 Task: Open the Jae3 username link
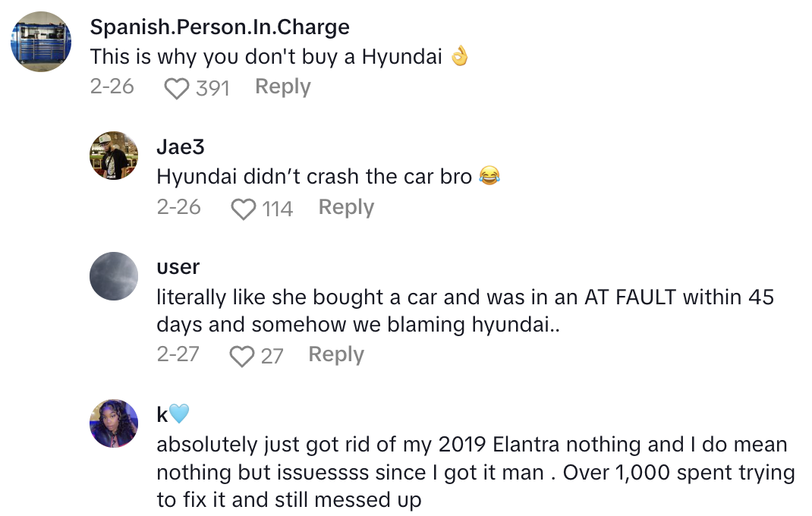click(x=181, y=147)
